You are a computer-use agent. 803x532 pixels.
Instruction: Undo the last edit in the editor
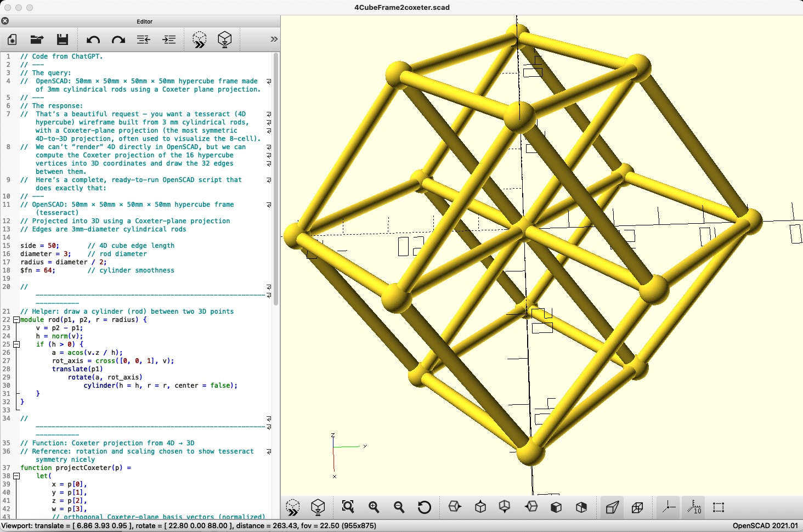point(93,39)
